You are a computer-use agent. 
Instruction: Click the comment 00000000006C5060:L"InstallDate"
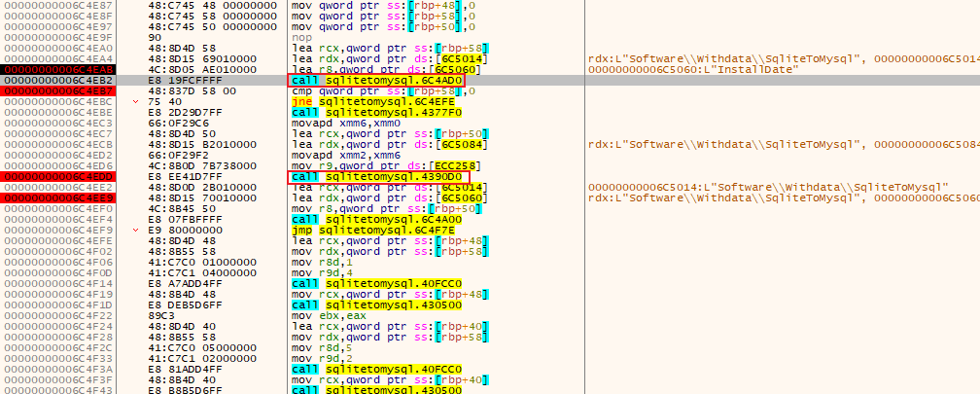click(694, 69)
